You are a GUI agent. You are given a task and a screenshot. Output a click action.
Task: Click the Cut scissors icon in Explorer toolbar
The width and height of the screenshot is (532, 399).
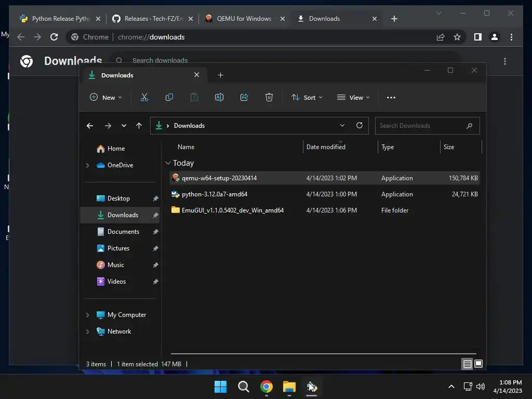pos(144,97)
